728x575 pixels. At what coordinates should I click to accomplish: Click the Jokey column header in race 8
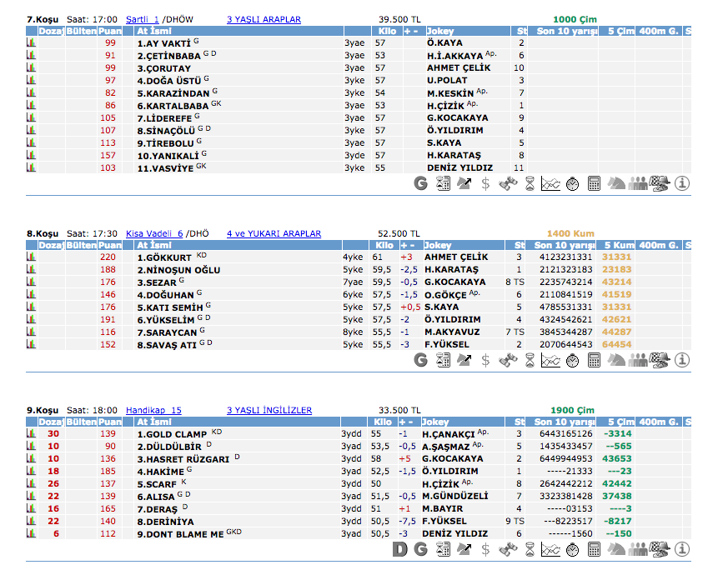[438, 246]
